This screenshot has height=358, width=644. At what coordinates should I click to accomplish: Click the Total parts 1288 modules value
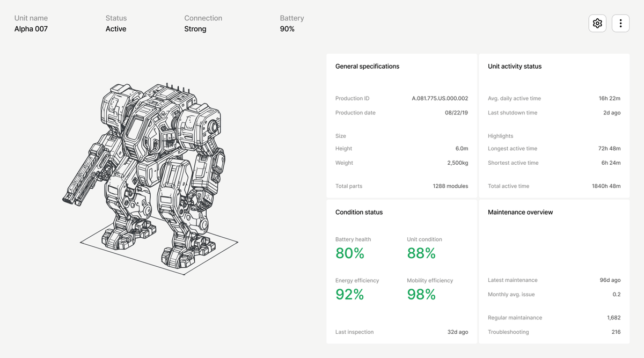coord(450,186)
